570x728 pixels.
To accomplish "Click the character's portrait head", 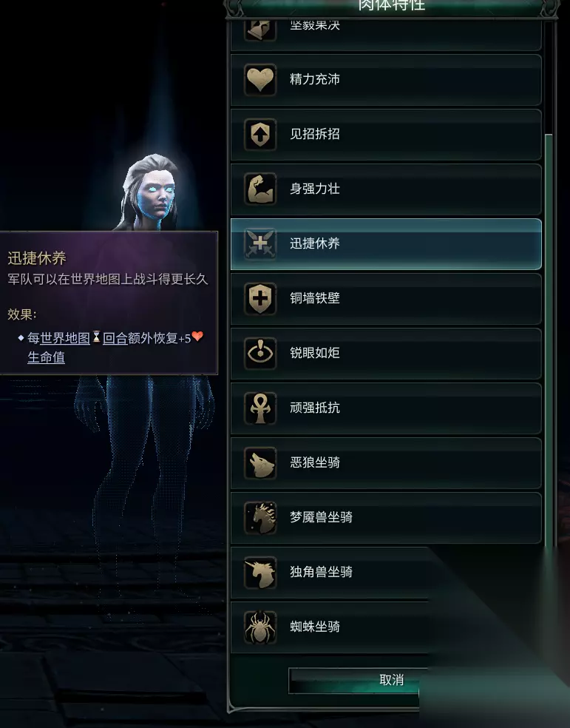I will (x=152, y=190).
